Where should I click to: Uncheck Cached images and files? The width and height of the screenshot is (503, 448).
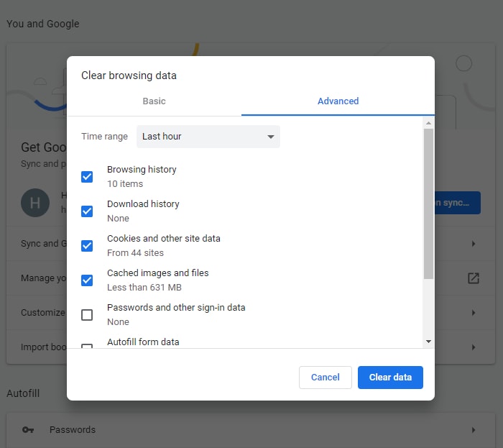pos(87,280)
